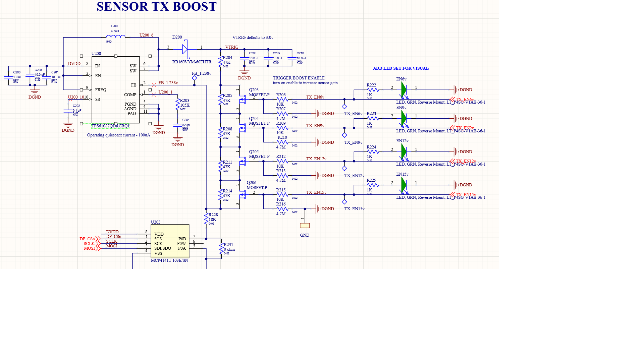The image size is (644, 362).
Task: Click the EN15v green LED symbol
Action: coord(404,185)
